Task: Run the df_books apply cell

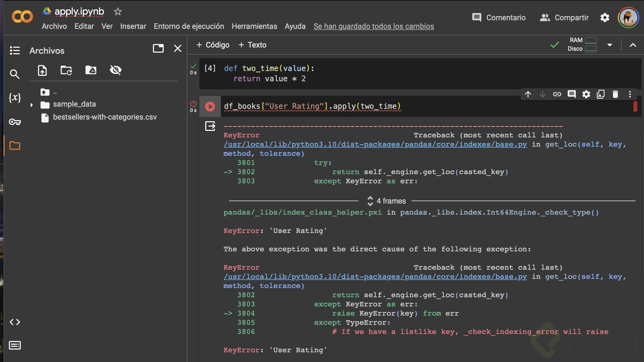Action: click(210, 106)
